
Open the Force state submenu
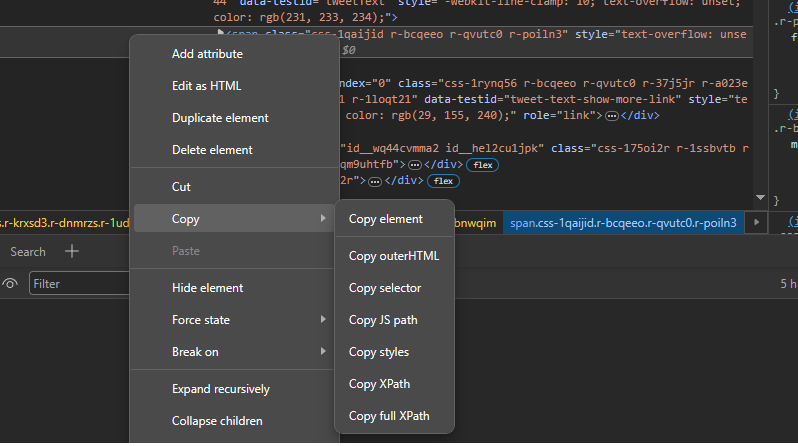click(234, 320)
